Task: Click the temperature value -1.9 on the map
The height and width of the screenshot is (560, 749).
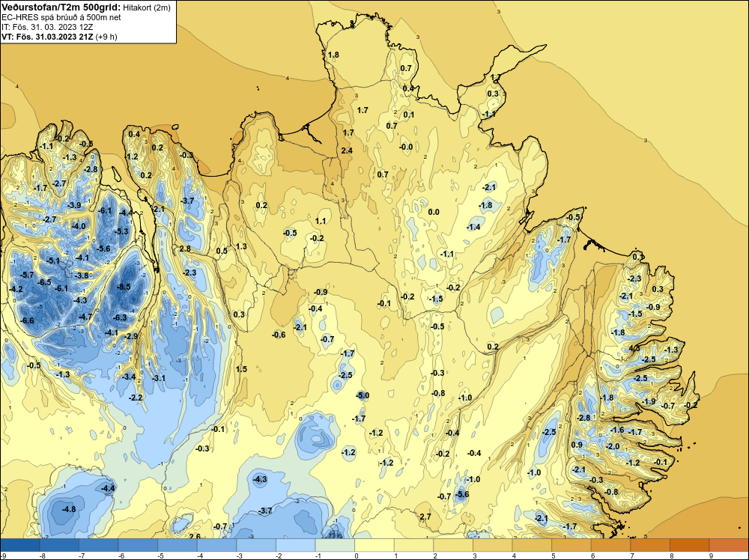Action: pos(649,401)
